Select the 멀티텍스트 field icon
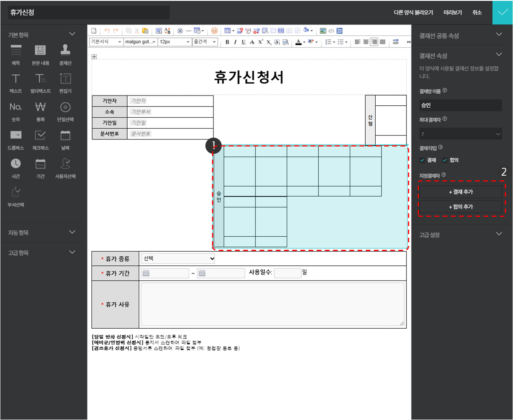Screen dimensions: 513x420 (40, 79)
